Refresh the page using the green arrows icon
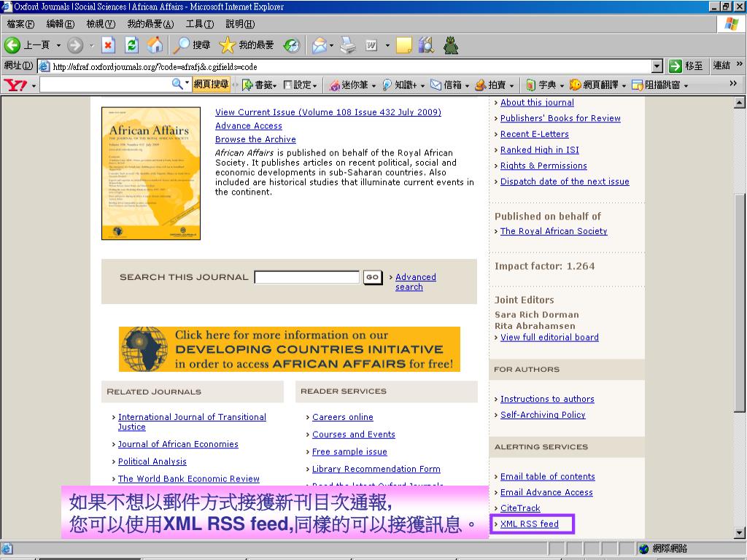This screenshot has width=747, height=560. (131, 45)
